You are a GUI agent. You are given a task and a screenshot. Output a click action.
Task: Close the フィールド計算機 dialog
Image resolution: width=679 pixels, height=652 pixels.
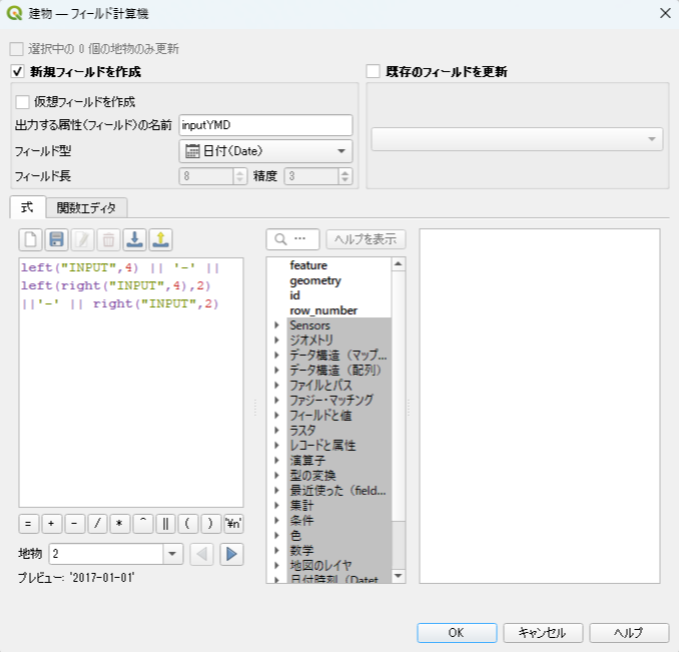tap(665, 13)
